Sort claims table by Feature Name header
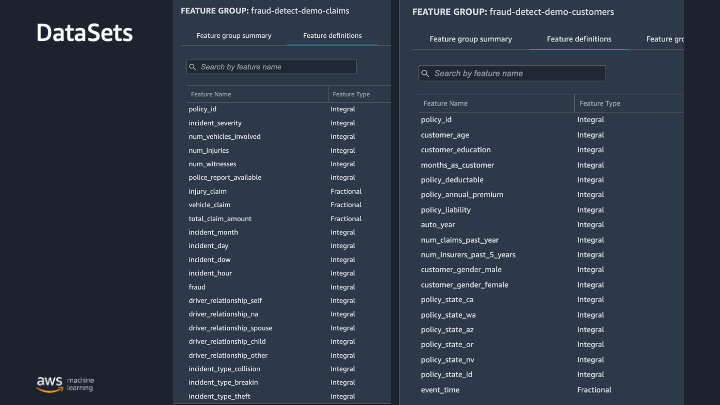 pyautogui.click(x=211, y=94)
